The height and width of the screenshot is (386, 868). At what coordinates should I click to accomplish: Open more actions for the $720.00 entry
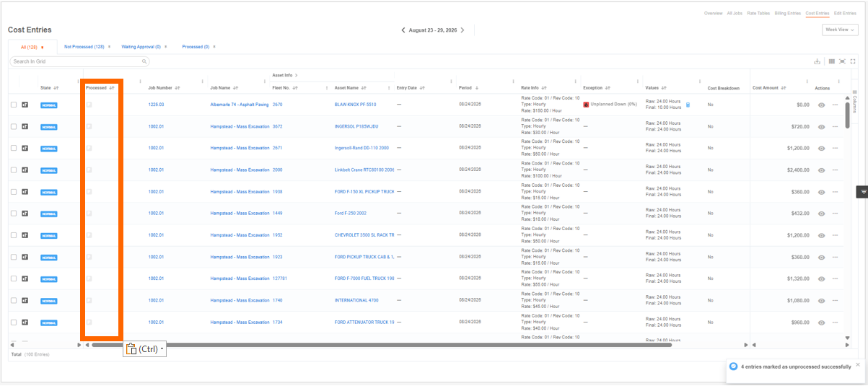pos(835,126)
